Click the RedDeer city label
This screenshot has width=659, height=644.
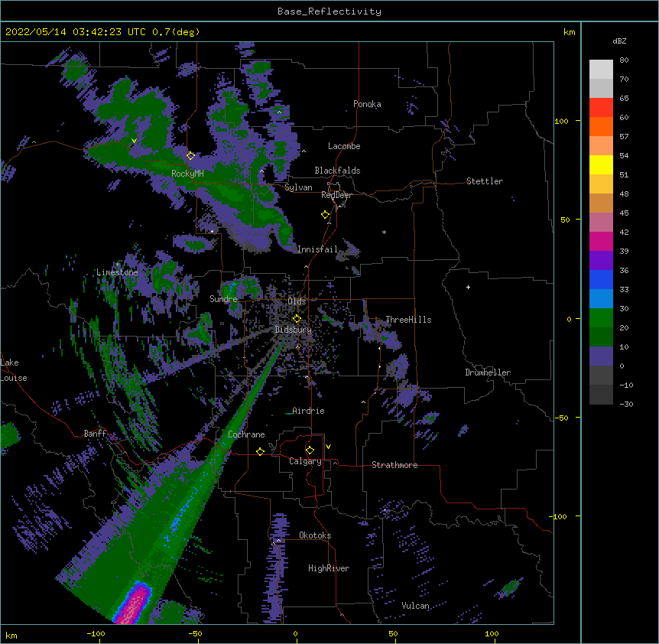pos(336,195)
